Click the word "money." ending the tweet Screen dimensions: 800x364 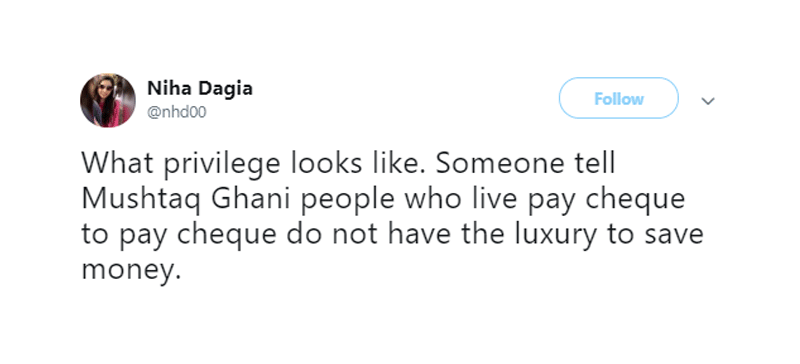click(x=132, y=271)
